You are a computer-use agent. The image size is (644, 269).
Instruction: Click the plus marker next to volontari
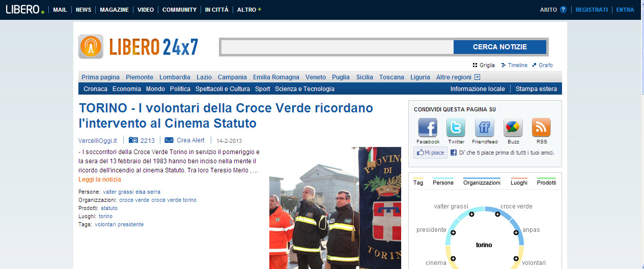tap(516, 258)
